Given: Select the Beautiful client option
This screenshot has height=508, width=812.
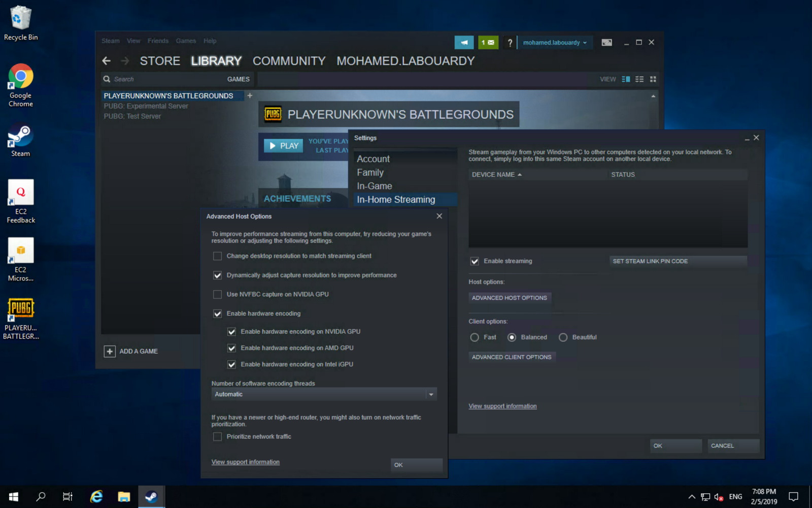Looking at the screenshot, I should pyautogui.click(x=563, y=337).
